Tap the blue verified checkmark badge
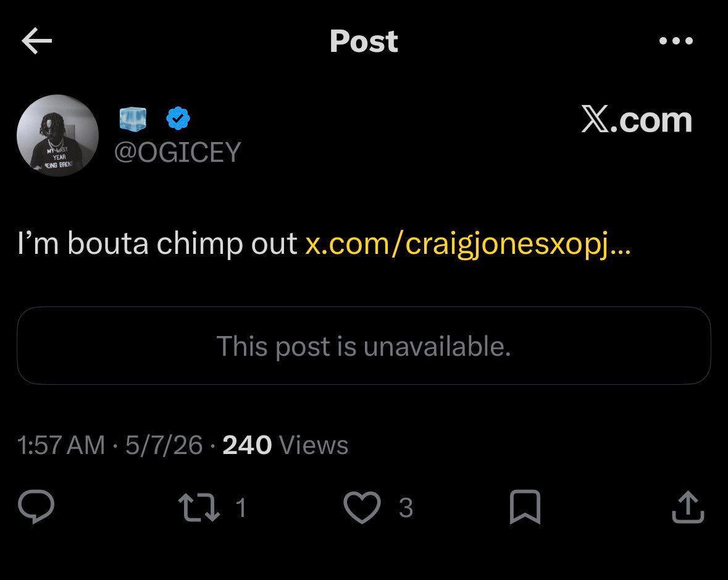728x580 pixels. (x=178, y=118)
